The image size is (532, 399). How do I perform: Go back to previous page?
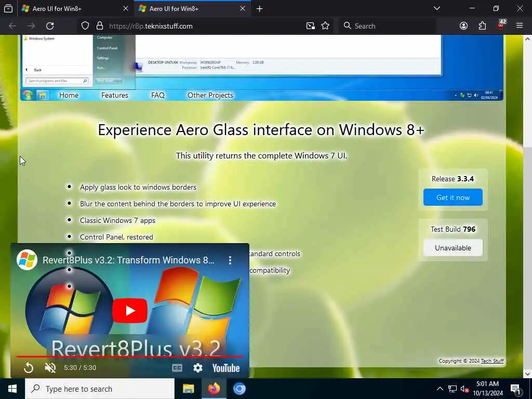(12, 26)
